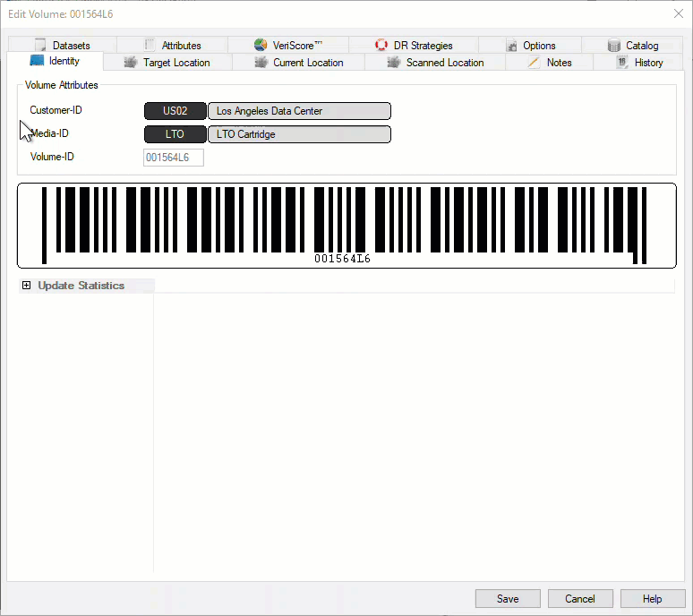Switch to Target Location tab
The image size is (693, 616).
(x=167, y=63)
